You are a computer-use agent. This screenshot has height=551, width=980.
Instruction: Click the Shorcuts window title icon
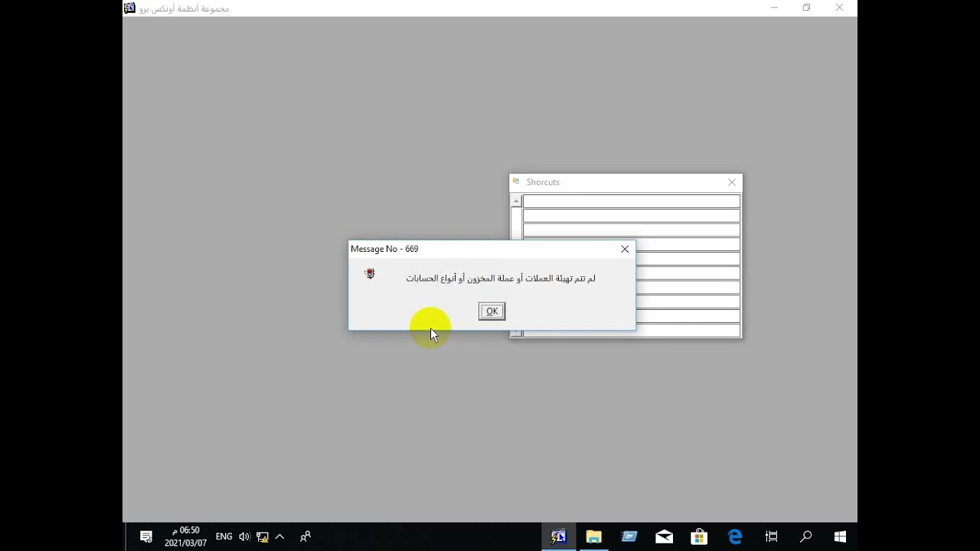coord(516,181)
